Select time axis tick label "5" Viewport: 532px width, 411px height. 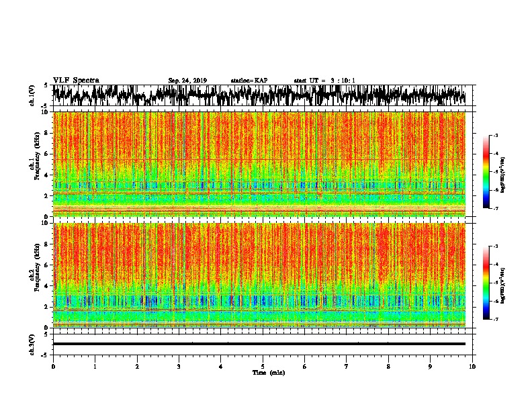click(263, 367)
